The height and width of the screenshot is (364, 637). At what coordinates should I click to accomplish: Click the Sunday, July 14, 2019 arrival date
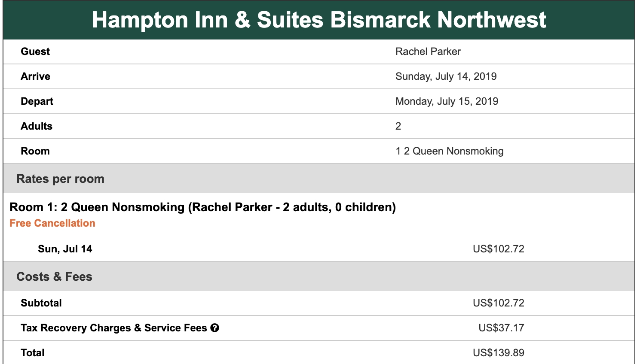pos(446,76)
